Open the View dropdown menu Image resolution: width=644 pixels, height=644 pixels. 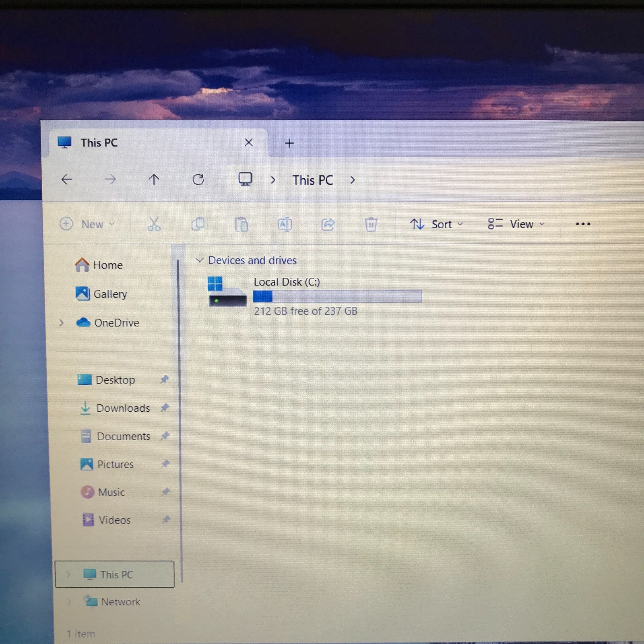pyautogui.click(x=516, y=224)
